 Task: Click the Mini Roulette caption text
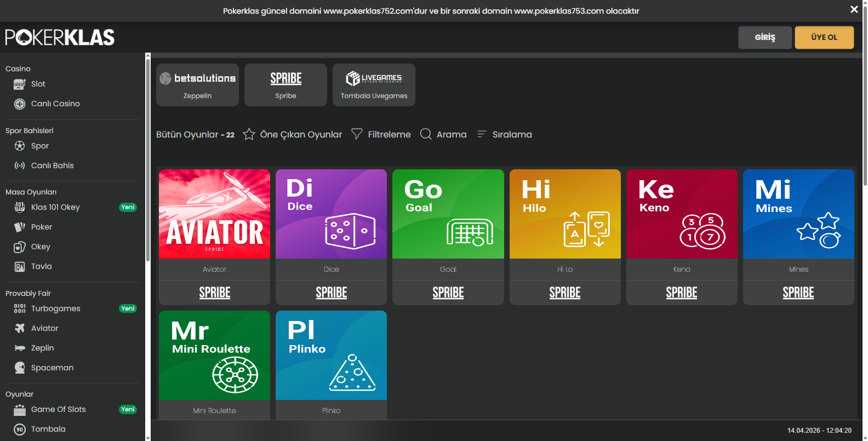coord(214,411)
